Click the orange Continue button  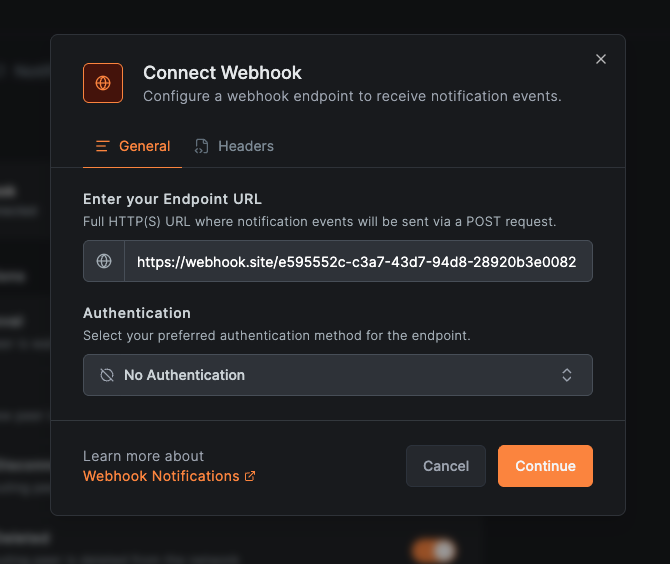pyautogui.click(x=545, y=466)
